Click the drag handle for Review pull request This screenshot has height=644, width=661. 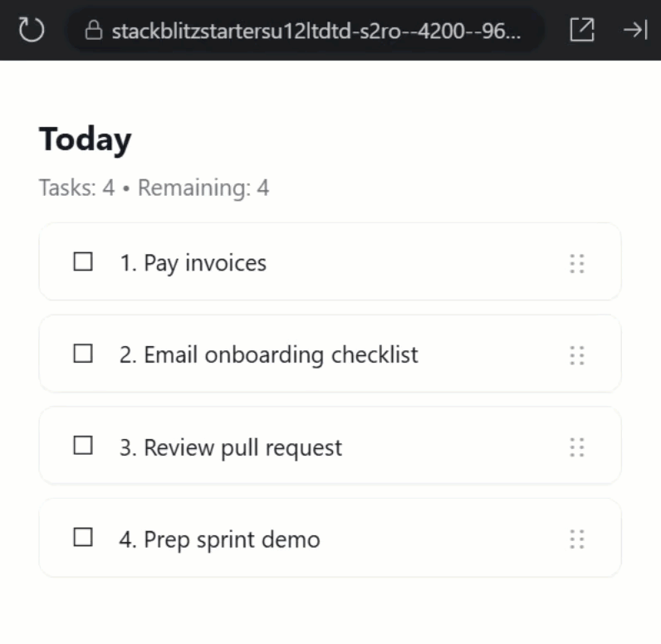(577, 448)
